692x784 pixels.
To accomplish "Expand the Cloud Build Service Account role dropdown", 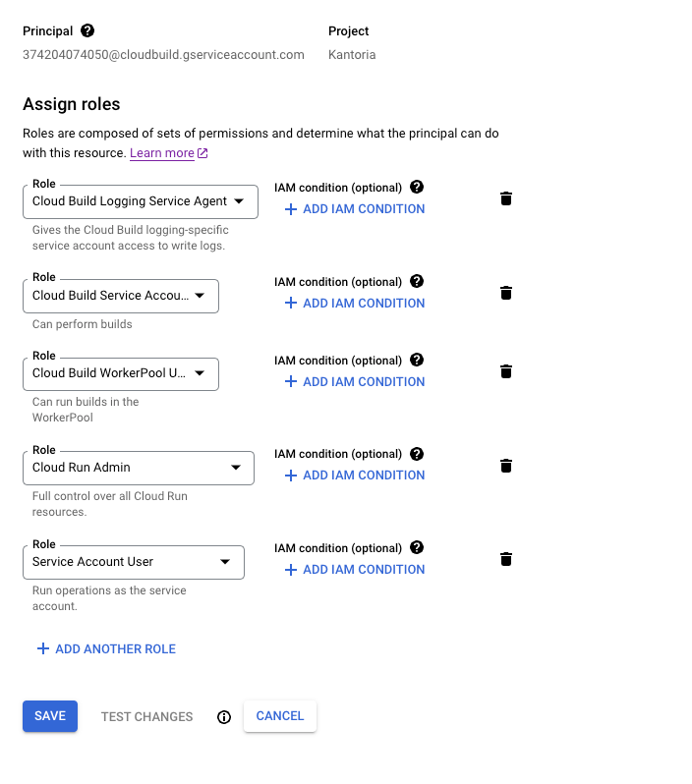I will [120, 296].
